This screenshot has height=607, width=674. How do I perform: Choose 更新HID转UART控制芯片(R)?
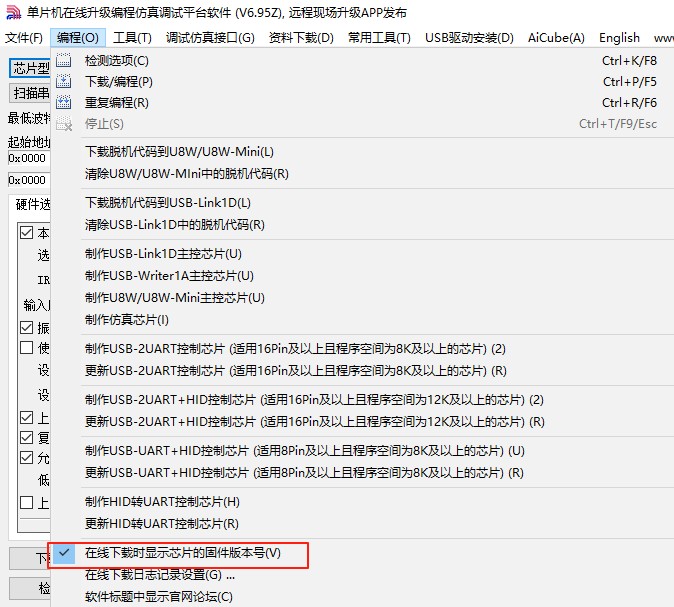pyautogui.click(x=362, y=524)
